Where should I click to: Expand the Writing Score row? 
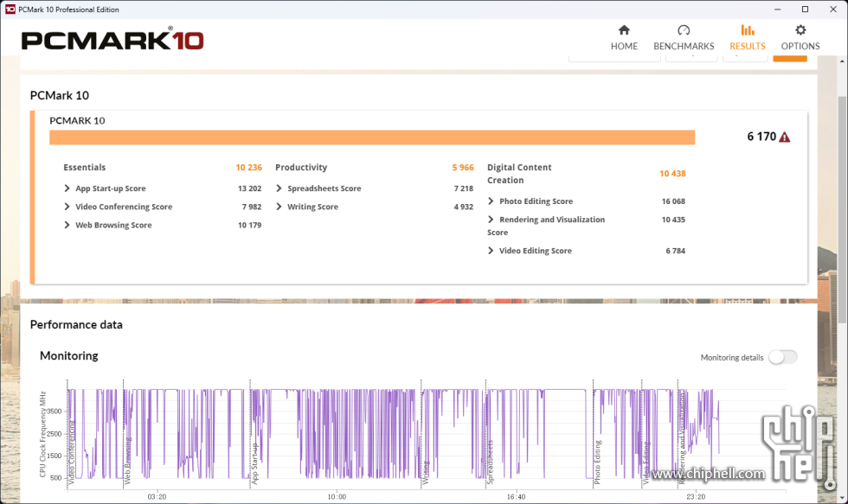279,207
